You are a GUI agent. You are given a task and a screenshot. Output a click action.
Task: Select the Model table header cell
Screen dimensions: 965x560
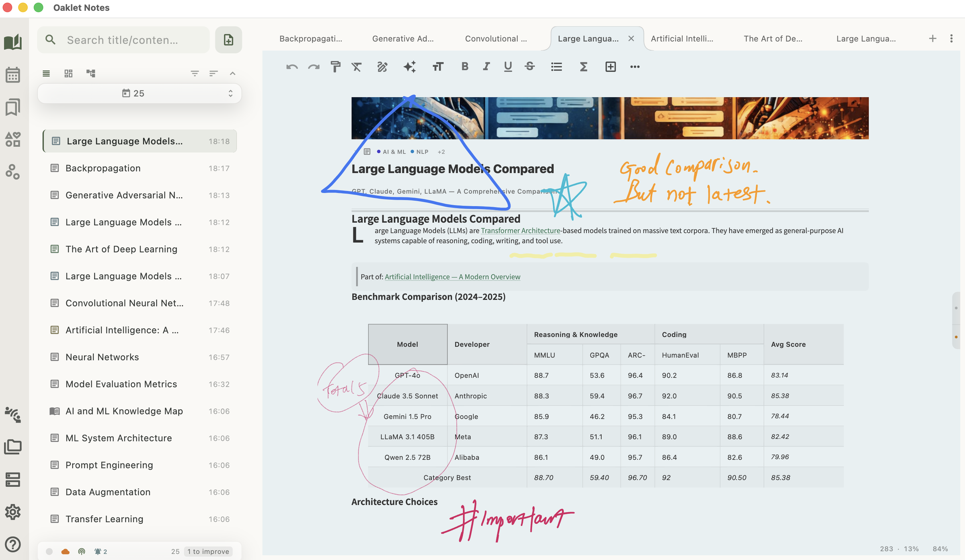pos(408,344)
